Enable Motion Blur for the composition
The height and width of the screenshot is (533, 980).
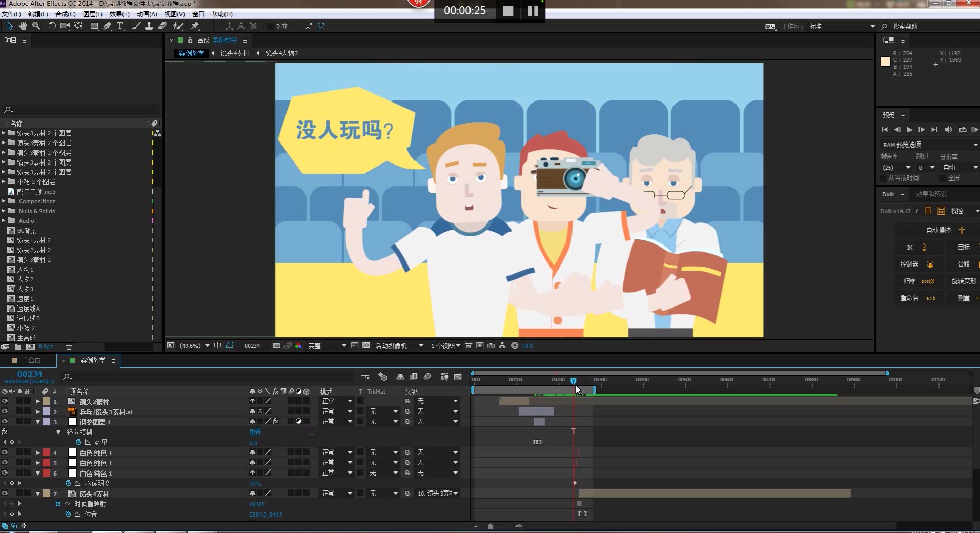coord(427,377)
